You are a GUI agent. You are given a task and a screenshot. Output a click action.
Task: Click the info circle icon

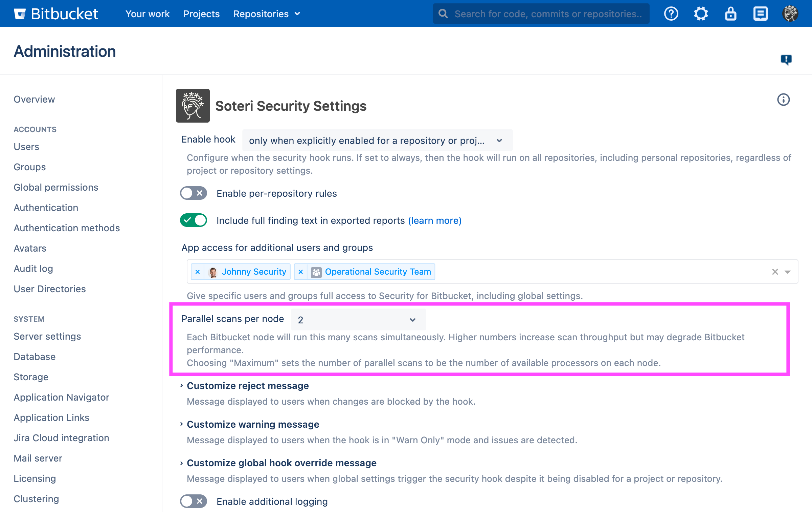click(783, 100)
